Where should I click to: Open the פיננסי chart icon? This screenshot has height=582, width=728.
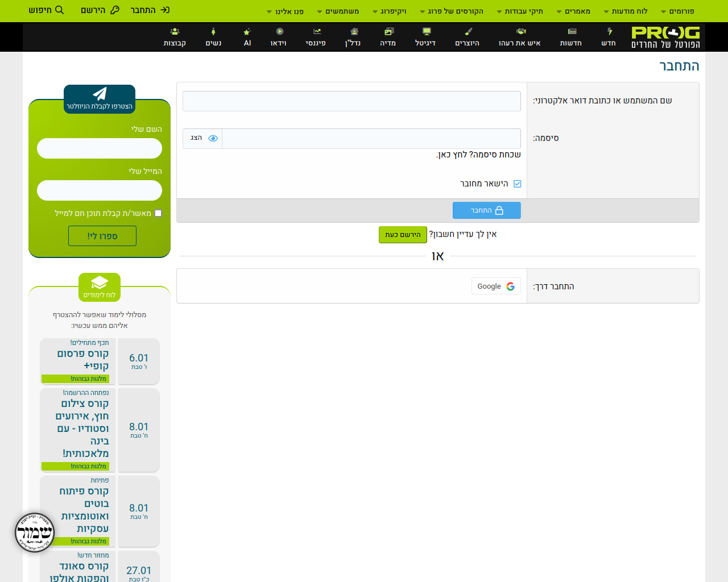tap(317, 32)
